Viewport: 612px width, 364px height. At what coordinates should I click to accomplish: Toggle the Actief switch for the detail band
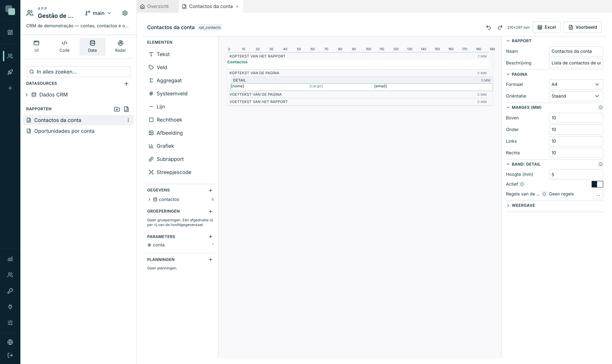[597, 184]
